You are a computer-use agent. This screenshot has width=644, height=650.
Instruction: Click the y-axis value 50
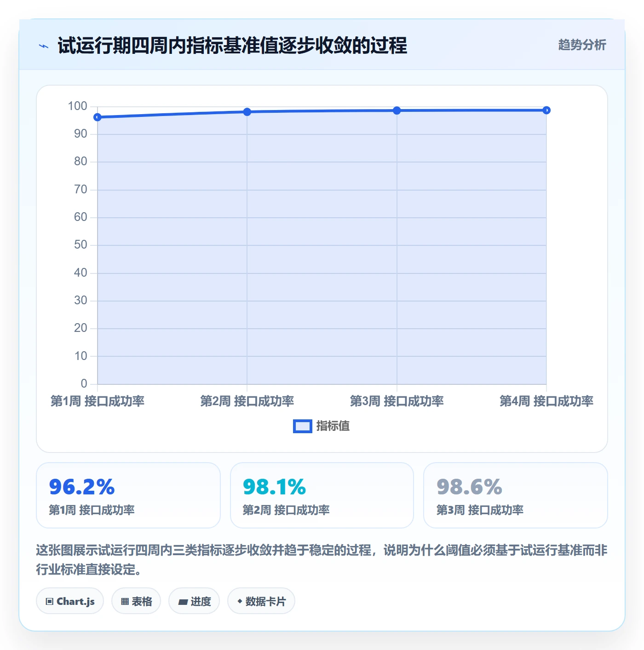point(80,245)
